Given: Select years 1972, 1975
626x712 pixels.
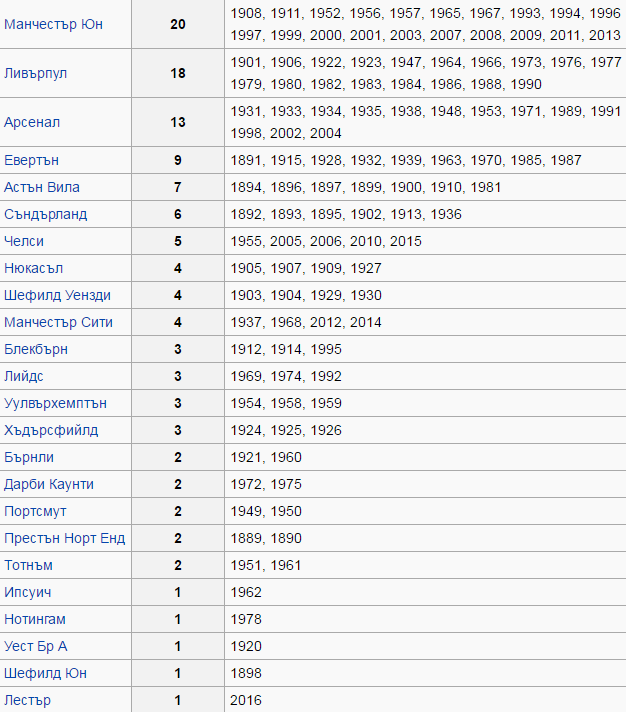Looking at the screenshot, I should 266,485.
